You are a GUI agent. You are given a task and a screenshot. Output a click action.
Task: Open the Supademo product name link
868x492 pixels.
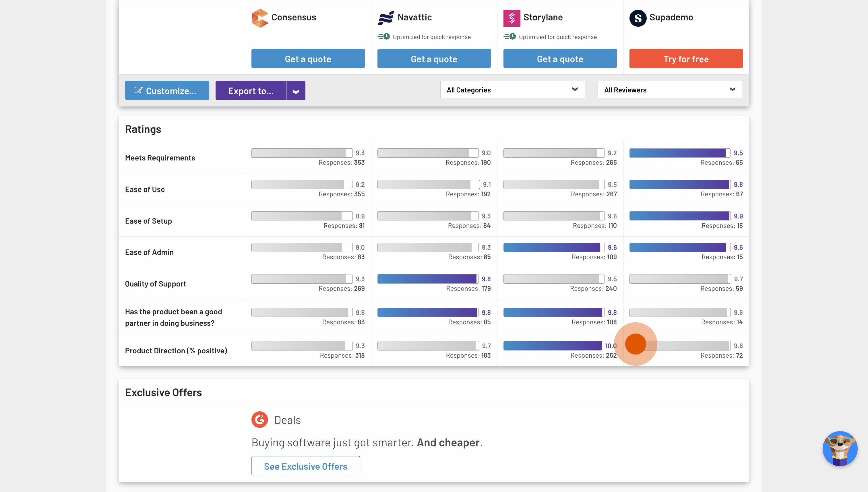click(x=671, y=17)
